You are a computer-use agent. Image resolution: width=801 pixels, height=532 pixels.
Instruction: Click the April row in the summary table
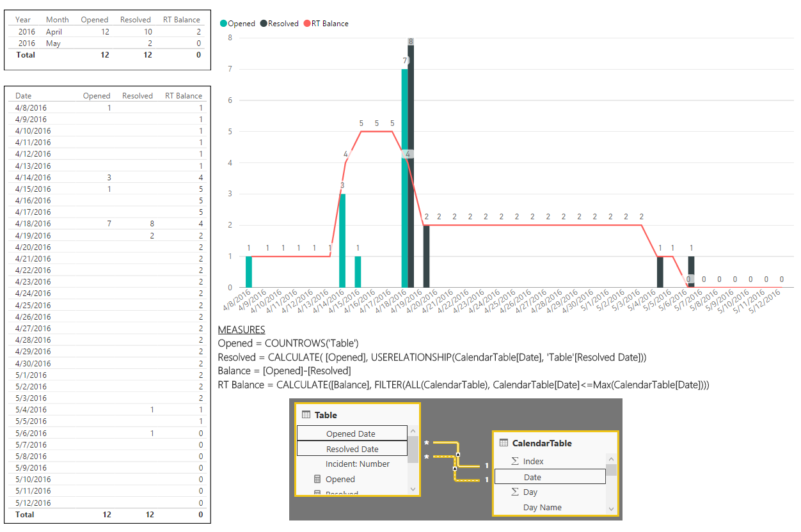pos(108,31)
